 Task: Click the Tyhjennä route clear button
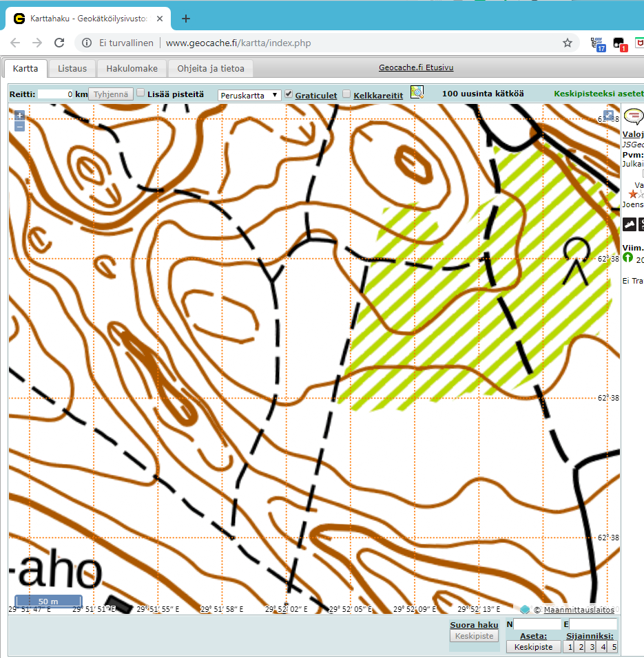(x=110, y=94)
